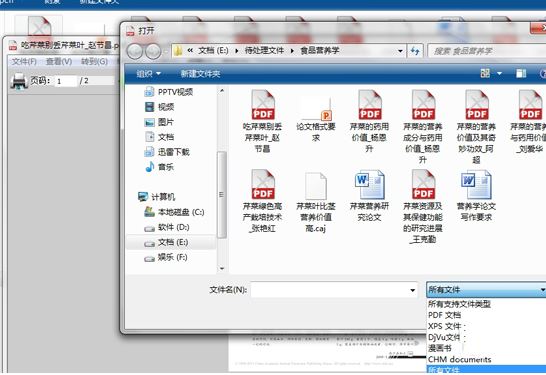This screenshot has width=546, height=375.
Task: Open the 组织 dropdown menu
Action: [148, 73]
